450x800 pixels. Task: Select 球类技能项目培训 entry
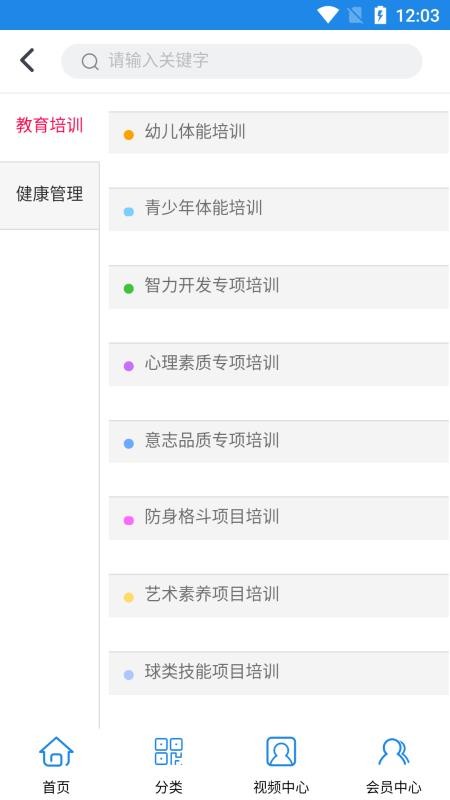click(279, 673)
